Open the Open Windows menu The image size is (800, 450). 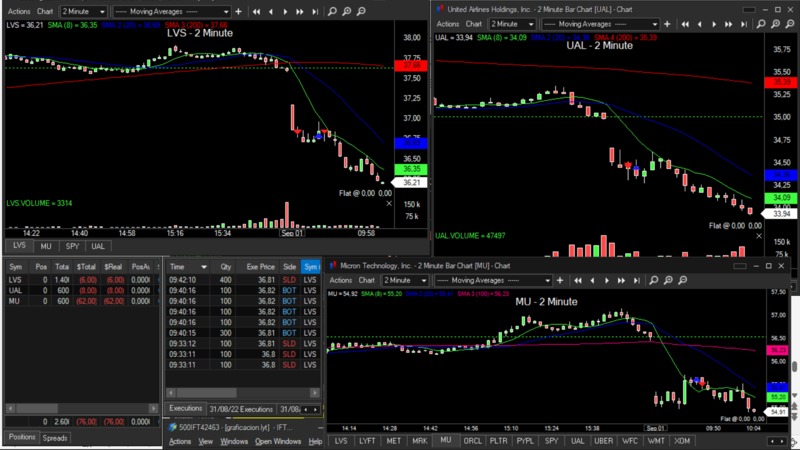pos(277,441)
